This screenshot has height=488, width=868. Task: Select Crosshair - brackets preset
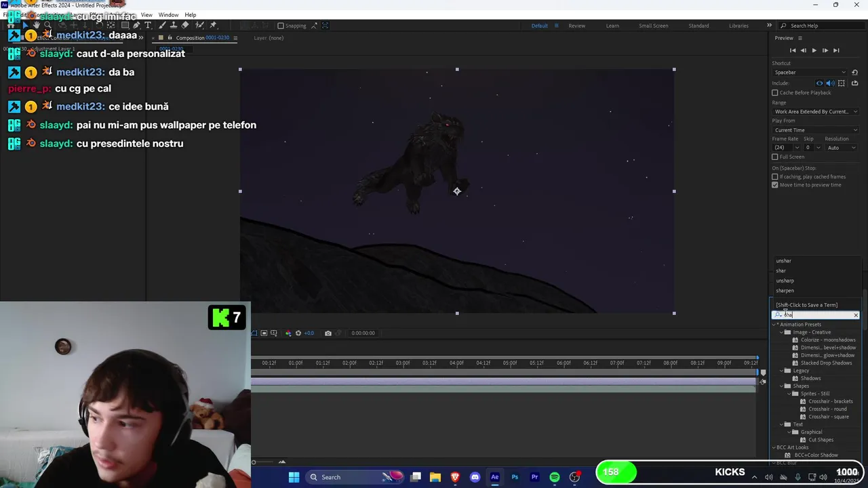click(x=830, y=401)
